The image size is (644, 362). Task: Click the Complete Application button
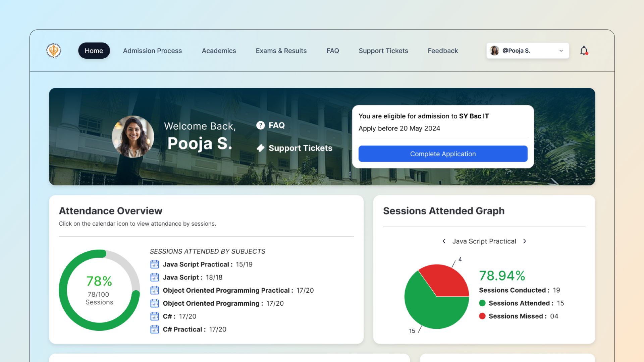point(443,154)
